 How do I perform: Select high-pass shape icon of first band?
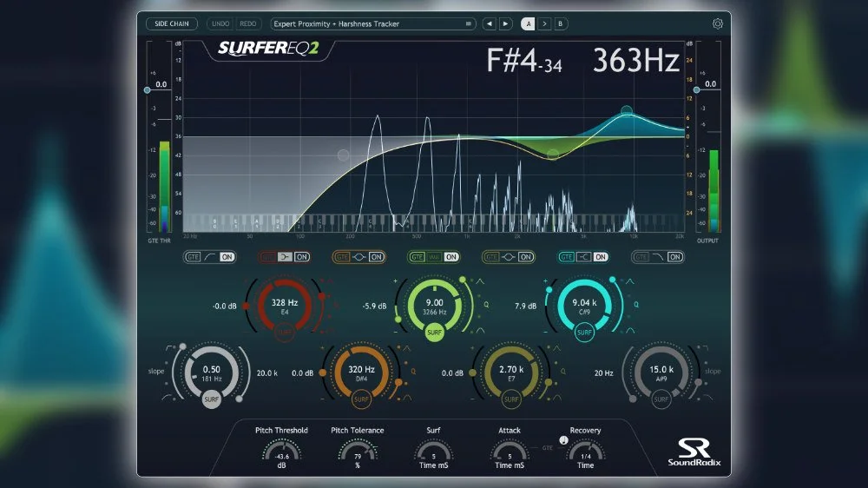(210, 257)
